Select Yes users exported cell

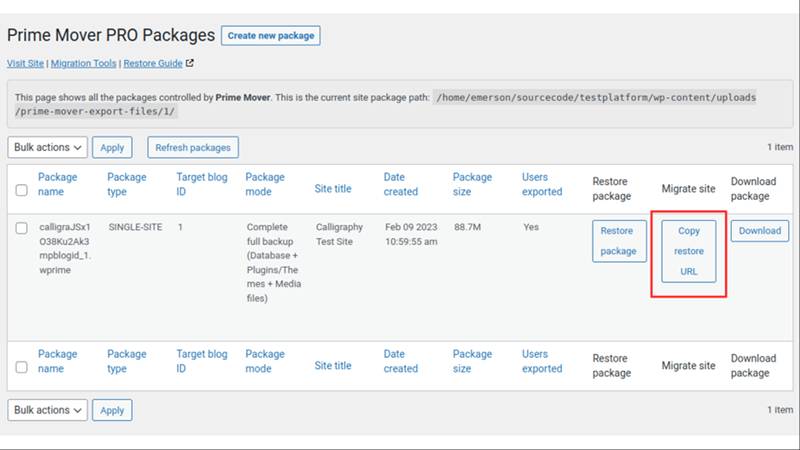[531, 227]
